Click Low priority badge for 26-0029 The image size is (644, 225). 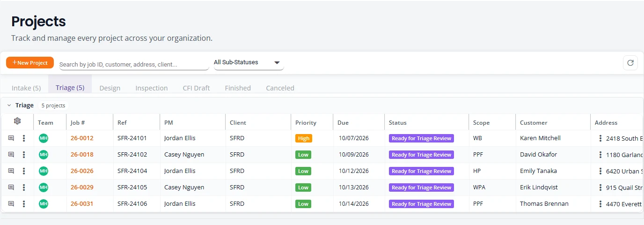(x=303, y=187)
